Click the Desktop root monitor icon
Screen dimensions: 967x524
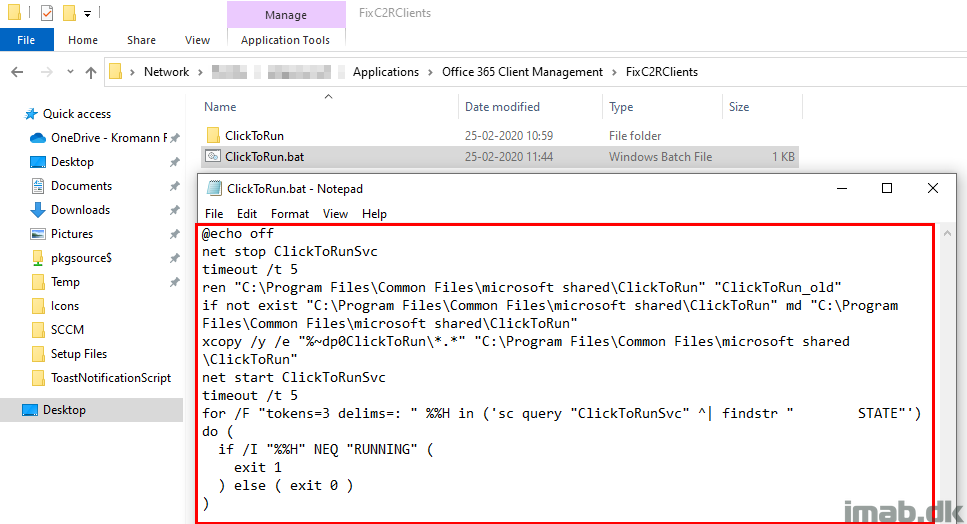[30, 411]
